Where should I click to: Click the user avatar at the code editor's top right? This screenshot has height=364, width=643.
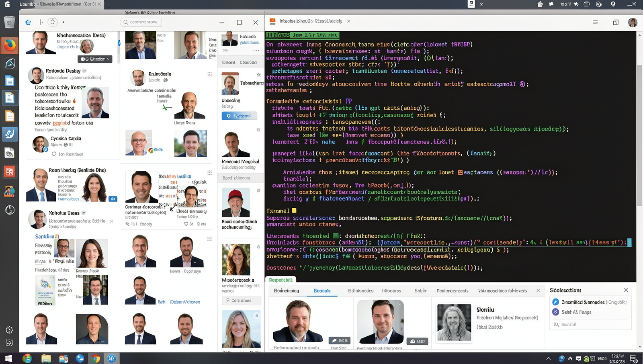click(633, 22)
